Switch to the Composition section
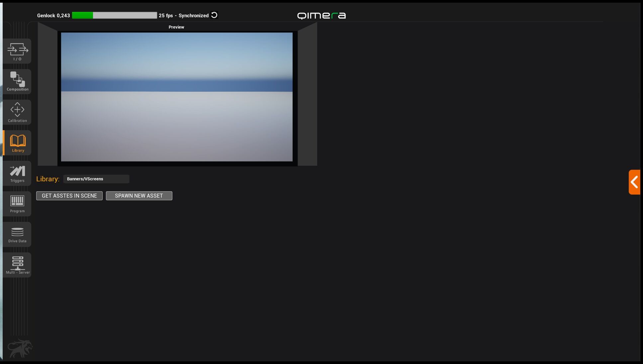 [17, 82]
